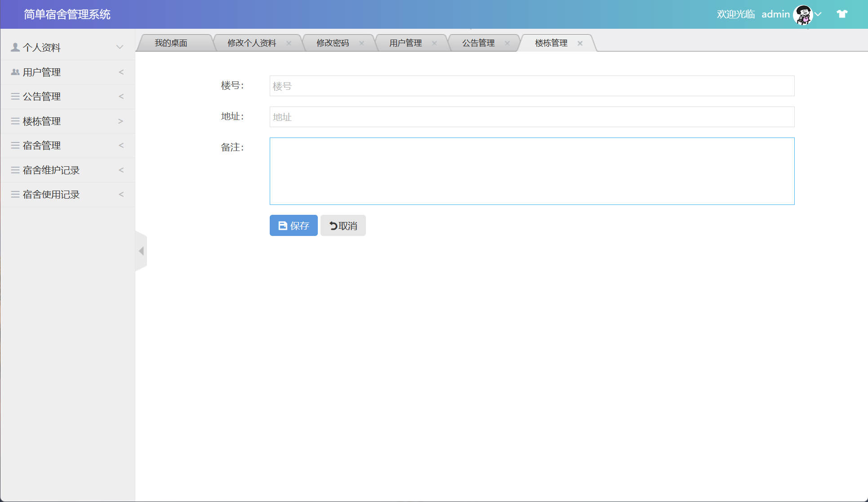This screenshot has width=868, height=502.
Task: Click the save disk icon on 保存 button
Action: pyautogui.click(x=282, y=225)
